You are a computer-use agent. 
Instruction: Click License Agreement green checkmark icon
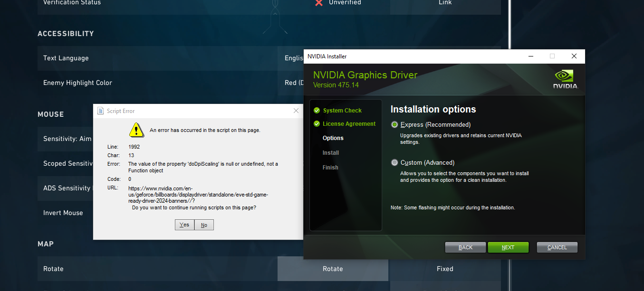coord(317,124)
